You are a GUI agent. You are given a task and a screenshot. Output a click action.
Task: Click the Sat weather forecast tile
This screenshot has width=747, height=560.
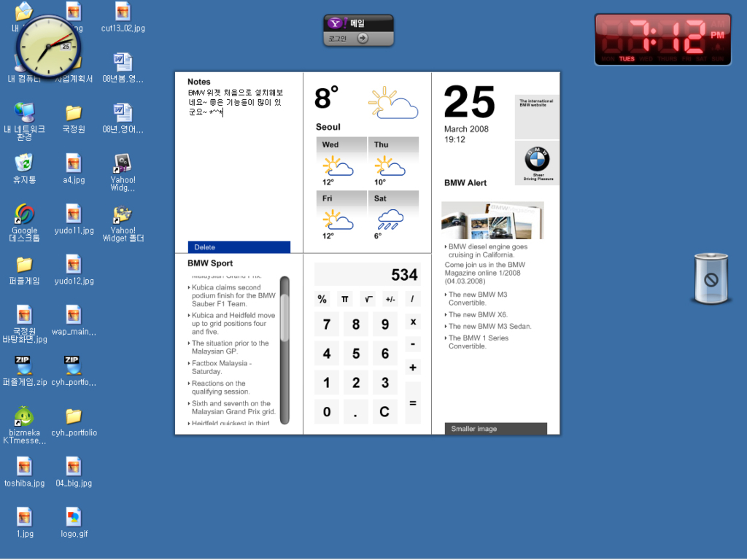[x=393, y=217]
